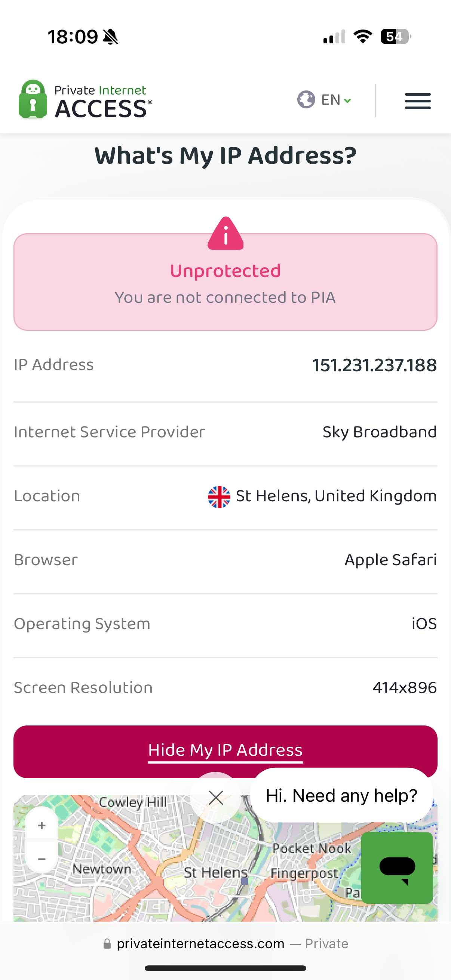Open the hamburger navigation menu
451x980 pixels.
pyautogui.click(x=417, y=101)
